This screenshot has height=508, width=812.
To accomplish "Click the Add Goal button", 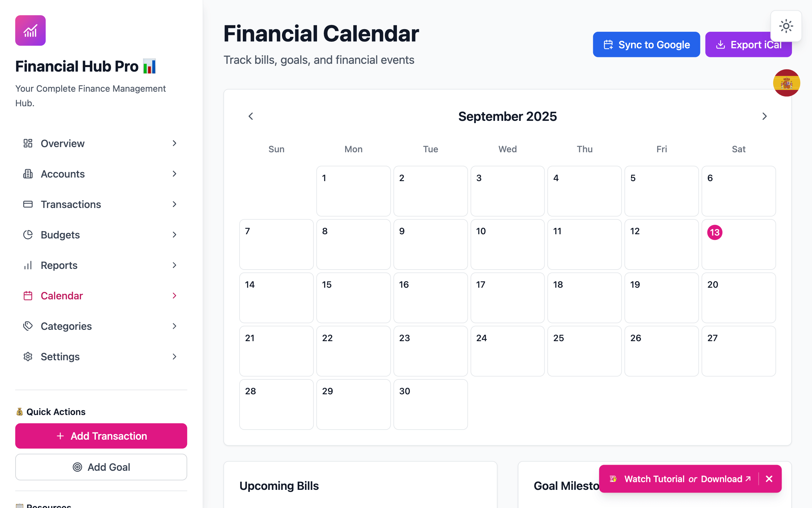I will point(101,467).
